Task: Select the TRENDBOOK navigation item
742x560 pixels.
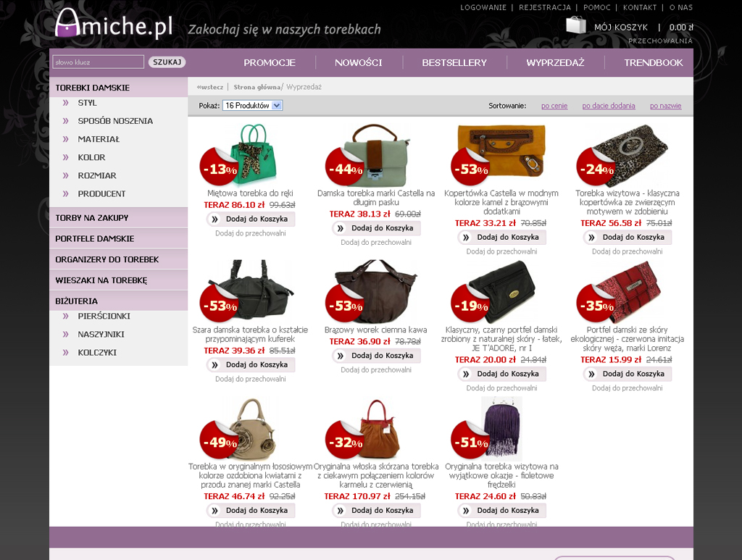Action: coord(653,62)
